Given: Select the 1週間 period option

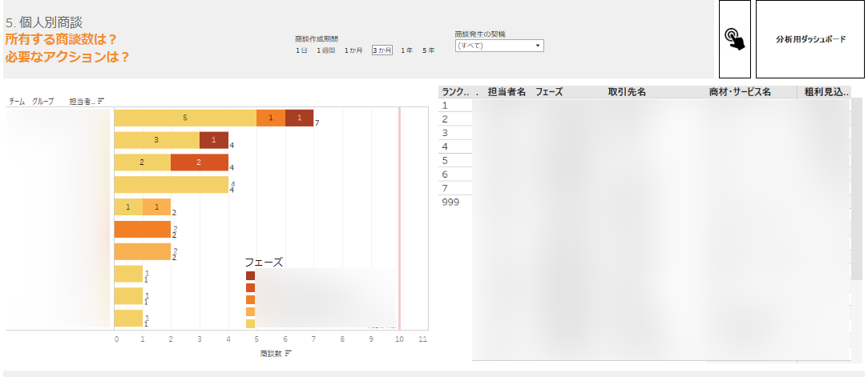Looking at the screenshot, I should pos(327,50).
